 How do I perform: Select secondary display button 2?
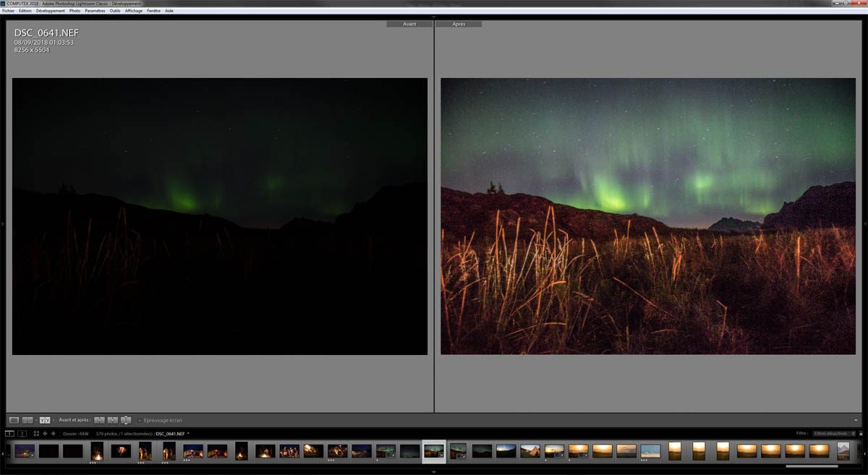pyautogui.click(x=22, y=434)
